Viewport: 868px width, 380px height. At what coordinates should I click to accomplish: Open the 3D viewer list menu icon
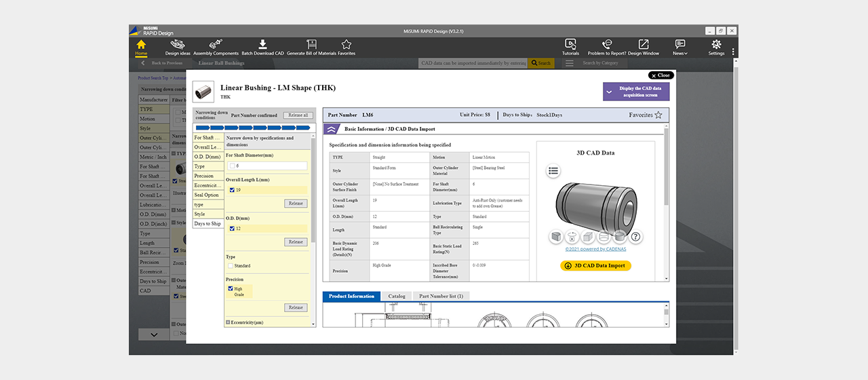point(553,171)
